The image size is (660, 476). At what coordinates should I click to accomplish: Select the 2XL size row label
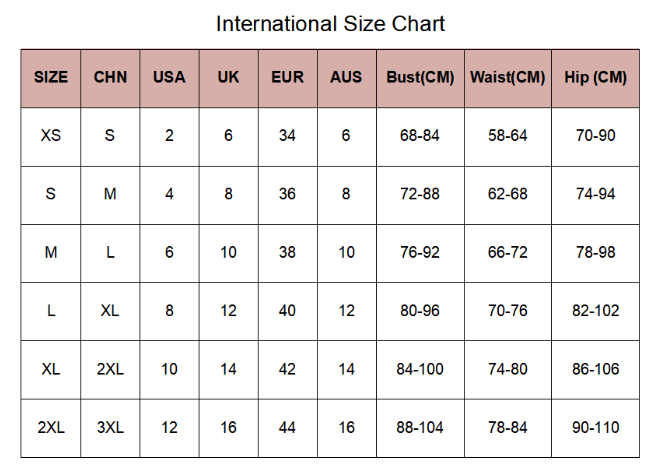[51, 428]
